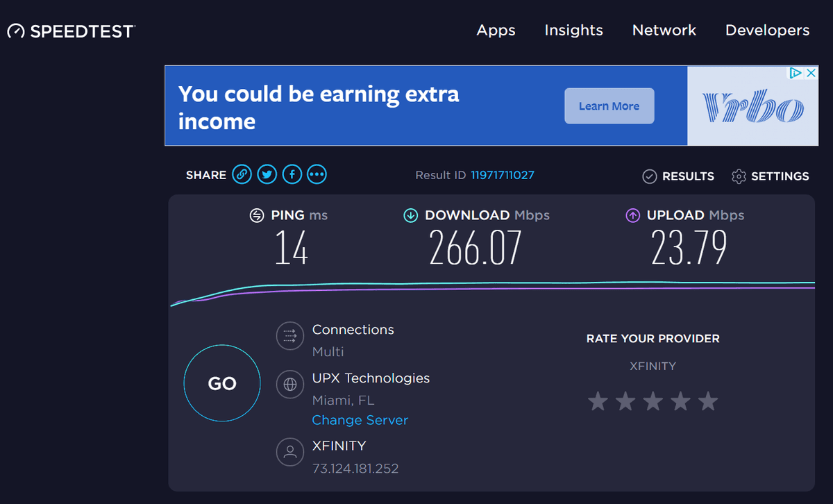This screenshot has width=833, height=504.
Task: Click the Speedtest logo
Action: (x=71, y=31)
